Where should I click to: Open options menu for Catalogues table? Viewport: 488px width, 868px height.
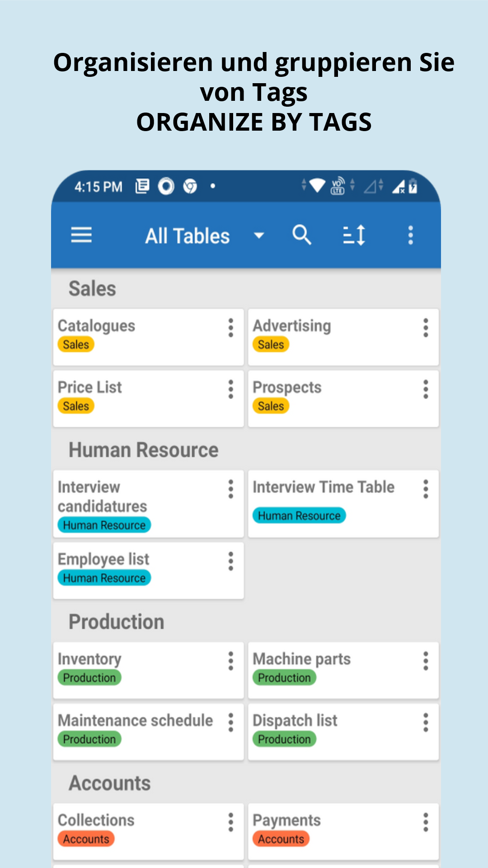click(x=231, y=328)
